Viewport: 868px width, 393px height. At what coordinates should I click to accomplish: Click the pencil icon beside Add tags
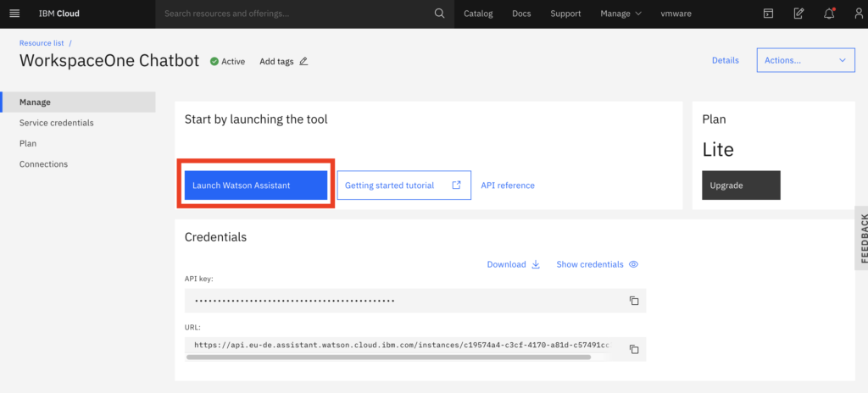[303, 62]
